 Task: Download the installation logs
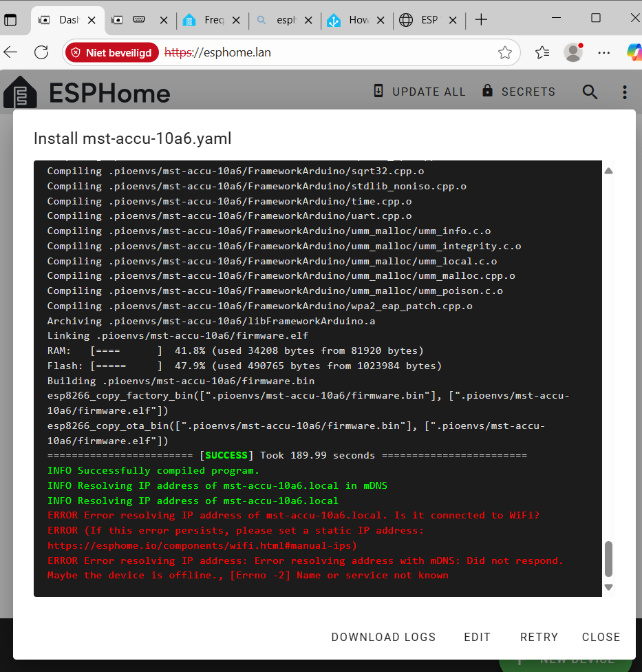coord(383,637)
